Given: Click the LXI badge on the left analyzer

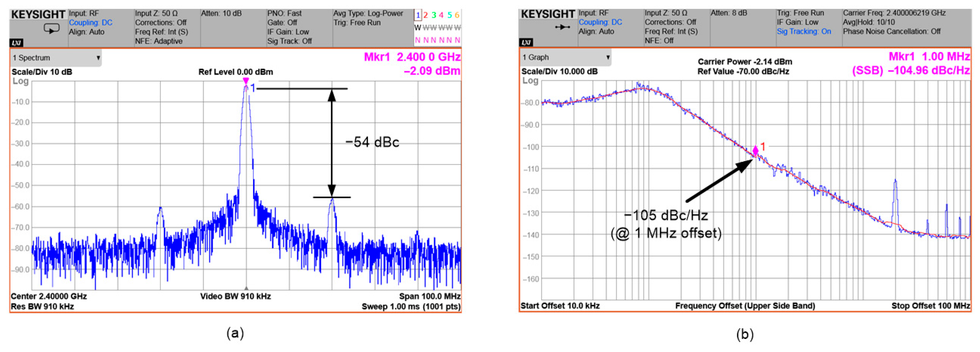Looking at the screenshot, I should coord(16,43).
